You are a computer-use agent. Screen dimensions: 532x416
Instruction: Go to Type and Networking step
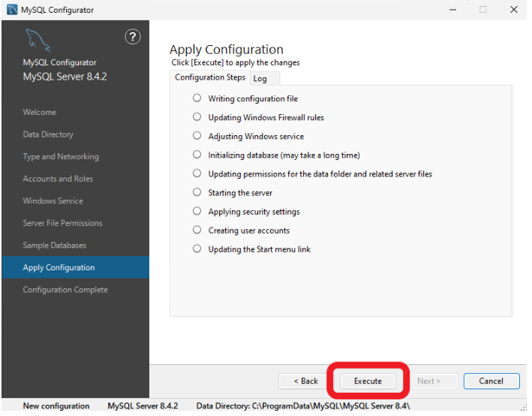click(61, 156)
